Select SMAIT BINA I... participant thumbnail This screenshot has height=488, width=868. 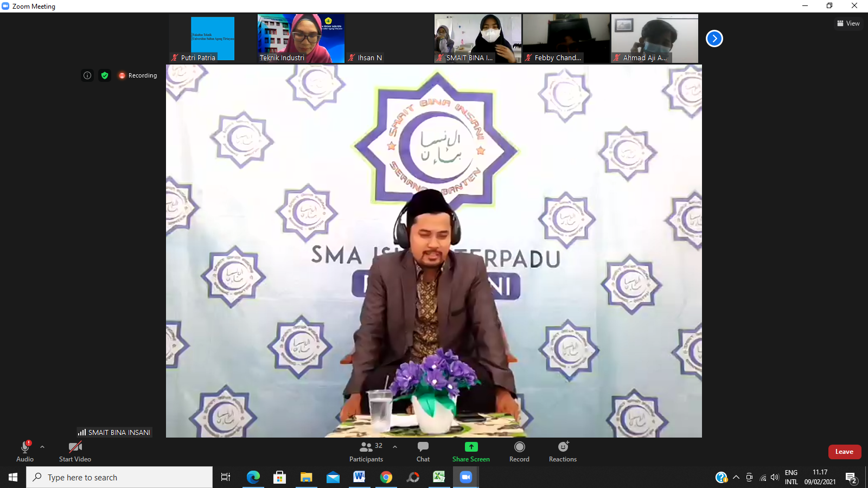478,38
